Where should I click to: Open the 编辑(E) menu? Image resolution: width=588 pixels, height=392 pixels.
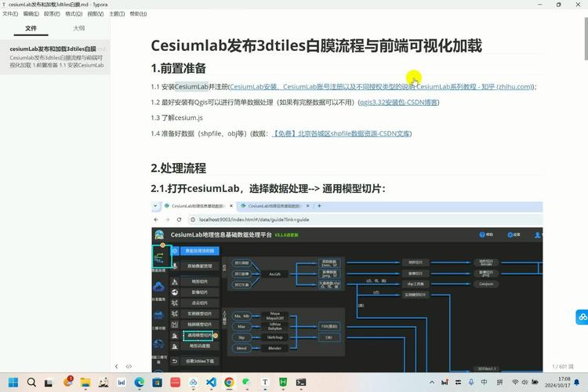[x=31, y=14]
